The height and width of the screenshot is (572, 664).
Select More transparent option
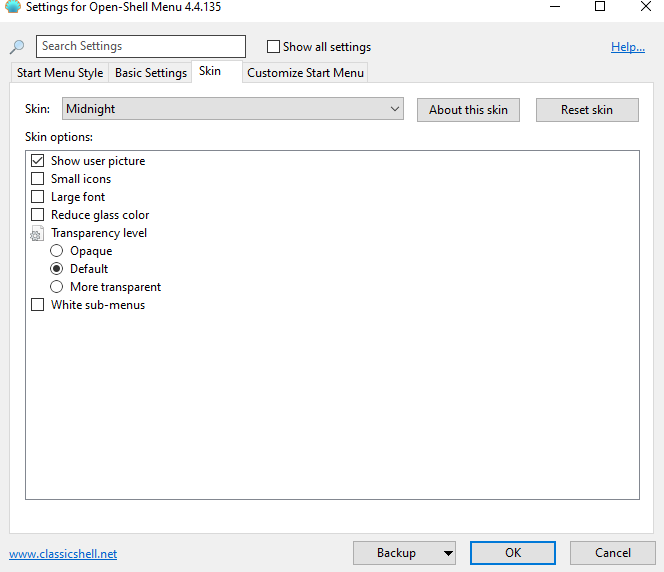click(56, 287)
